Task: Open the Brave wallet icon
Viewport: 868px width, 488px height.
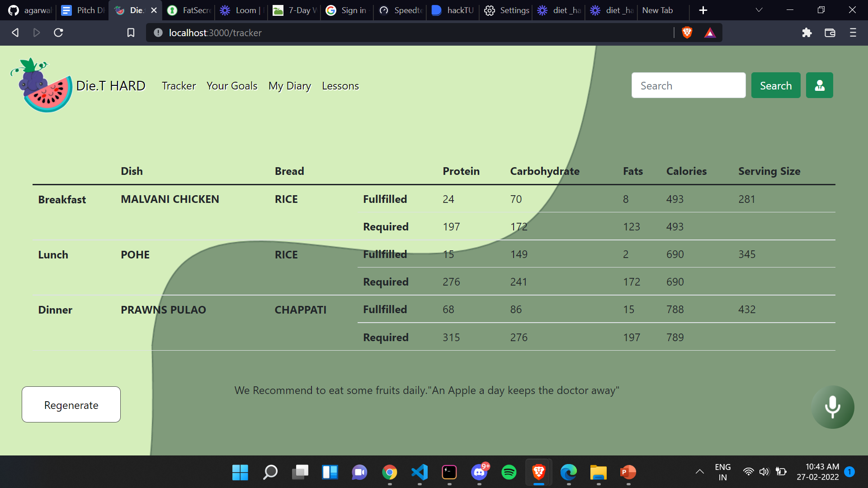Action: (830, 33)
